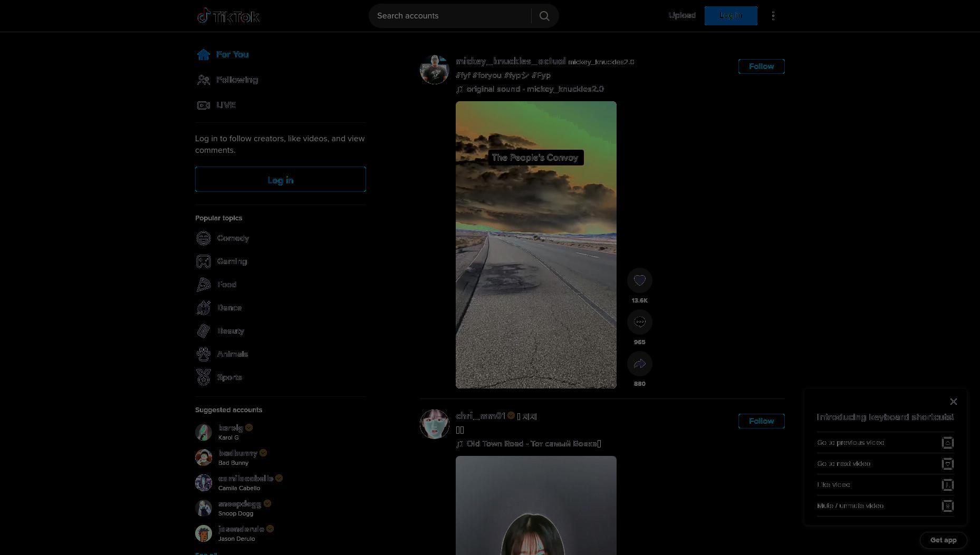Image resolution: width=980 pixels, height=555 pixels.
Task: Open comments showing 965
Action: click(640, 322)
